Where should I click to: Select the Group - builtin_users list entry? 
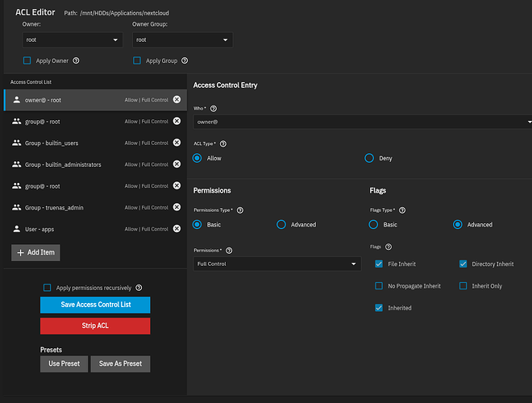coord(95,143)
